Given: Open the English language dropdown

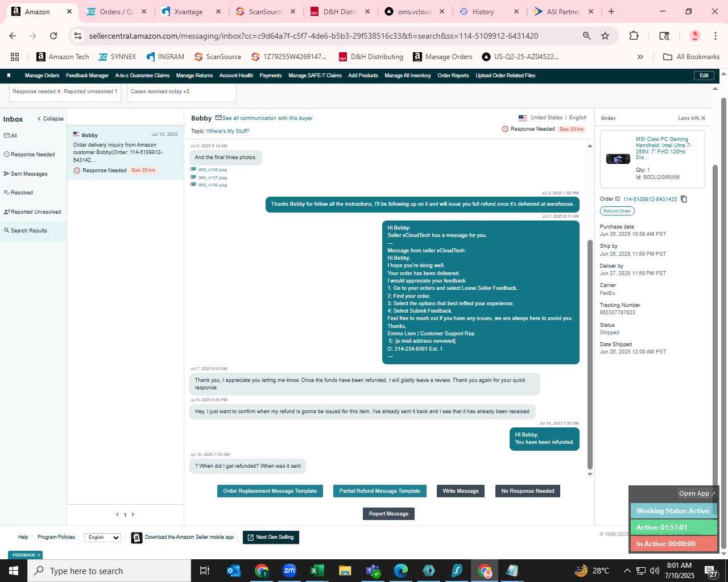Looking at the screenshot, I should (x=102, y=537).
